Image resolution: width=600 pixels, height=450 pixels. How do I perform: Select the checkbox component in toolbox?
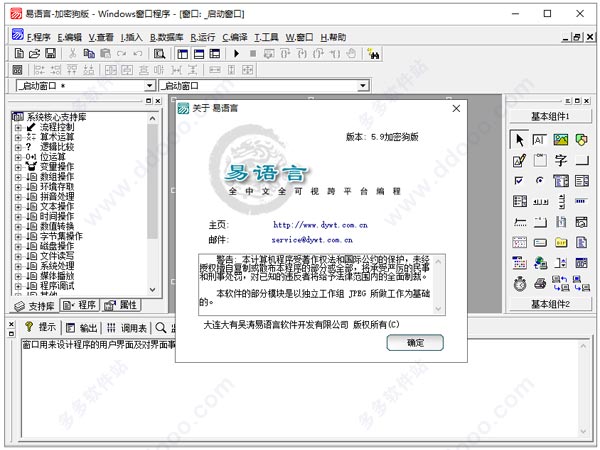(x=519, y=181)
